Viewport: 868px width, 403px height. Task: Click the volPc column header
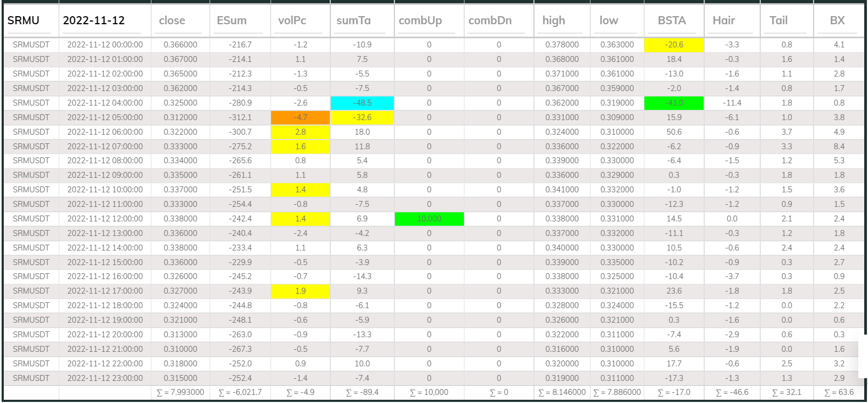click(x=292, y=20)
